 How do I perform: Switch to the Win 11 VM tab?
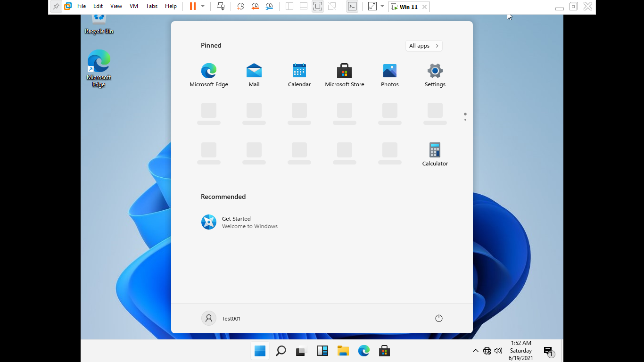pos(409,7)
